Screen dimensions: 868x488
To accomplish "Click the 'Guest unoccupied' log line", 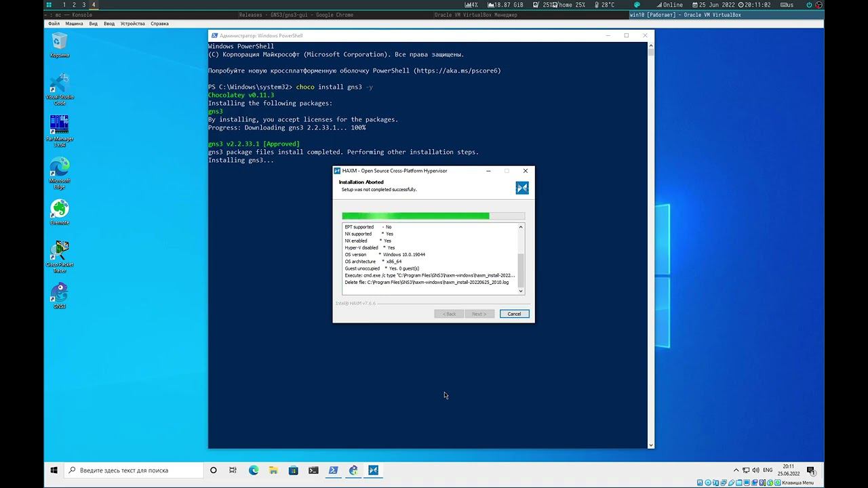I will click(382, 268).
